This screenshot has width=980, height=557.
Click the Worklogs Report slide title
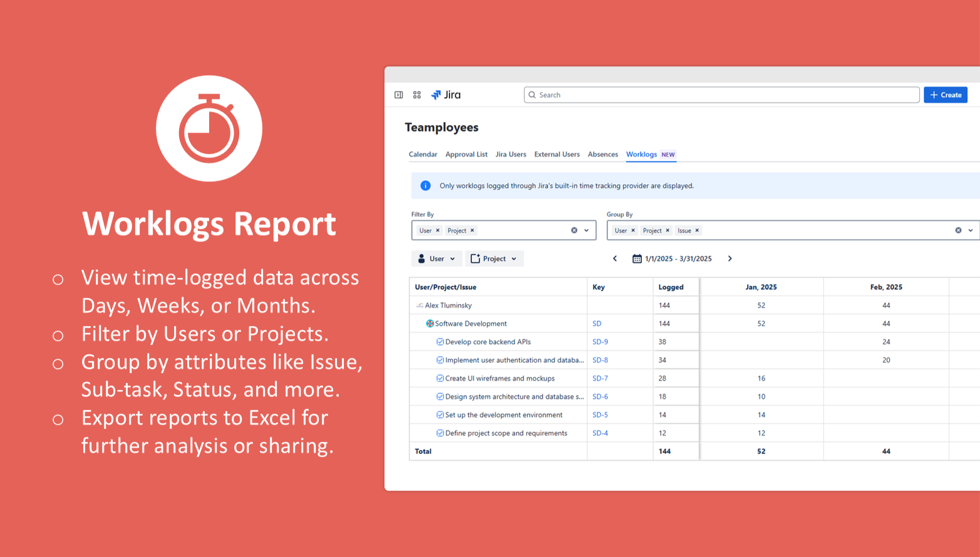tap(209, 223)
